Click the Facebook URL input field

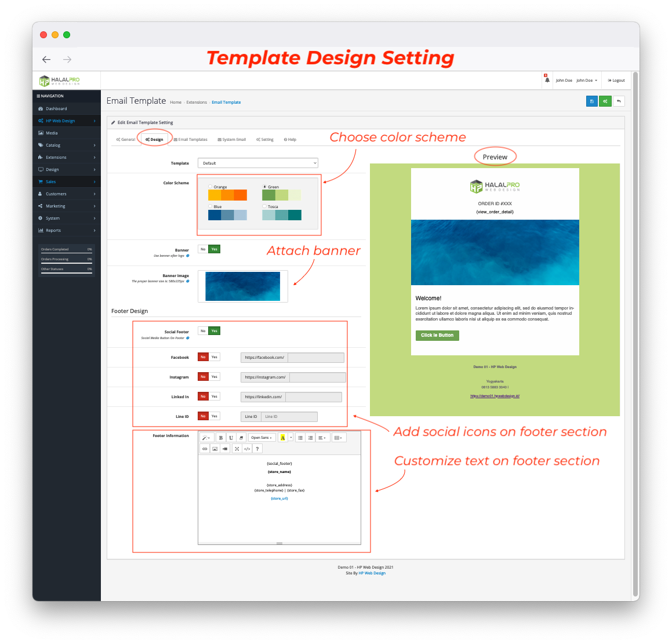316,357
